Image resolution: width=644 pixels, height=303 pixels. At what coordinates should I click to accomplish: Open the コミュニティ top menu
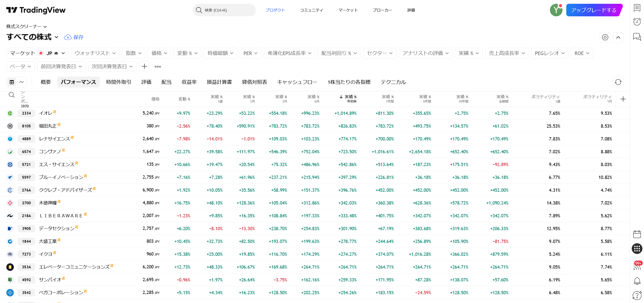tap(311, 10)
